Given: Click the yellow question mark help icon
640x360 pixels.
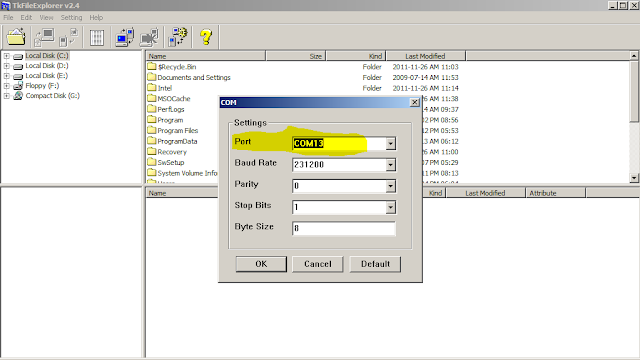Looking at the screenshot, I should tap(206, 37).
